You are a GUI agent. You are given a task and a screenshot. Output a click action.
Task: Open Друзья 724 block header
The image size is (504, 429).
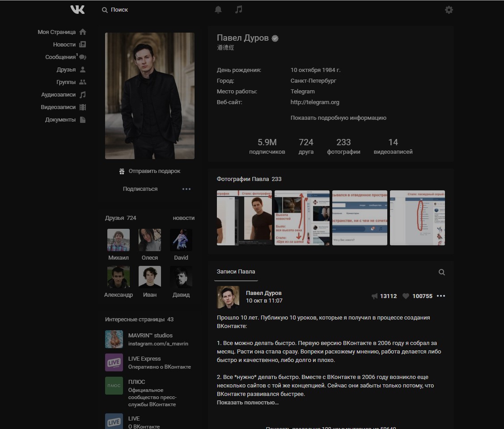[x=121, y=218]
